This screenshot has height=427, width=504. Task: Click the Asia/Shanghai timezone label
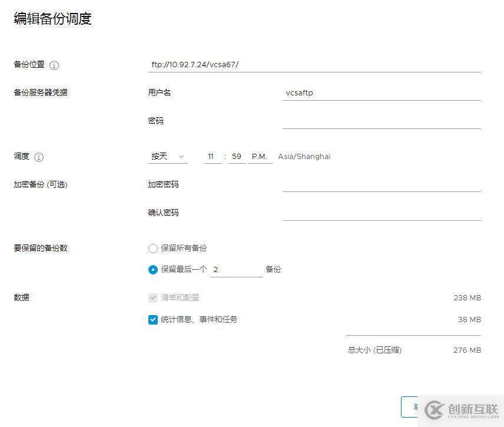304,156
